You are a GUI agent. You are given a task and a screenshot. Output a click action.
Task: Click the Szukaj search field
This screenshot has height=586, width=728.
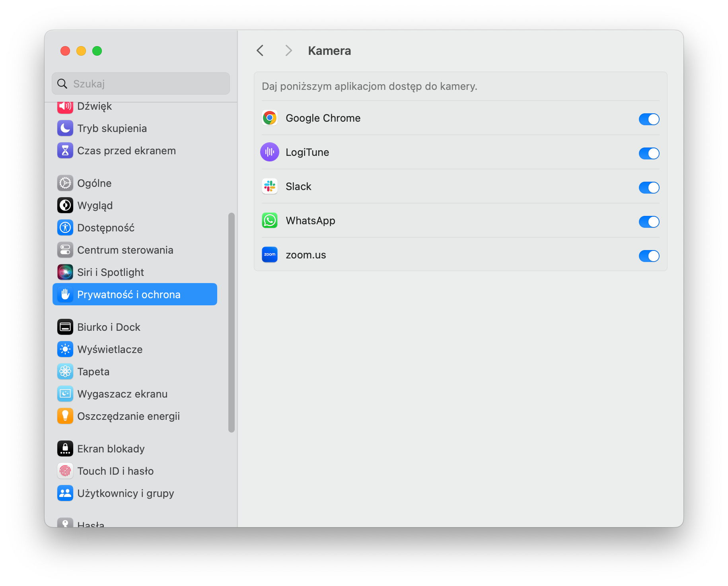pos(141,83)
